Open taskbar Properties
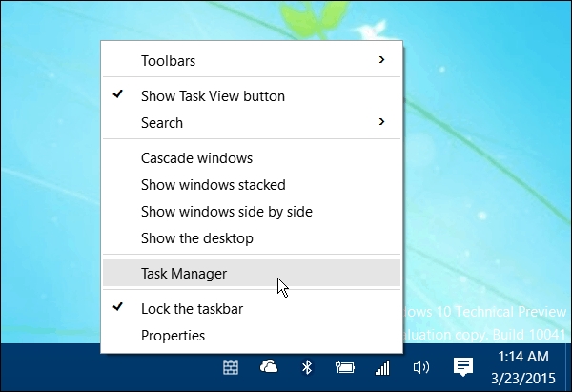572x392 pixels. point(173,336)
